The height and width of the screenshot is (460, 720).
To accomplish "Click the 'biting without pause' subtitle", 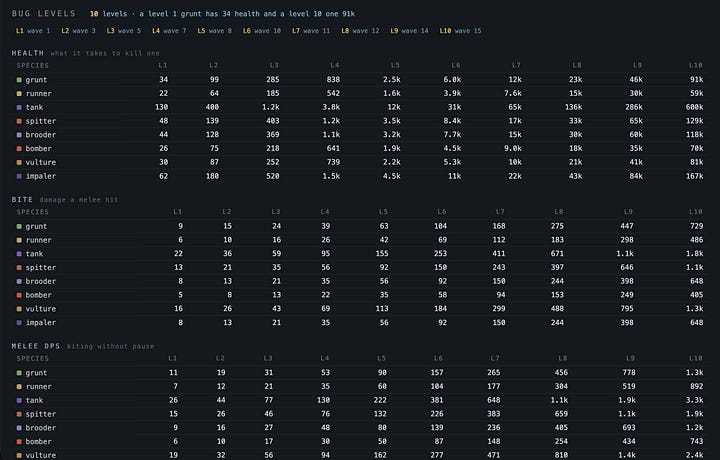I will (110, 346).
